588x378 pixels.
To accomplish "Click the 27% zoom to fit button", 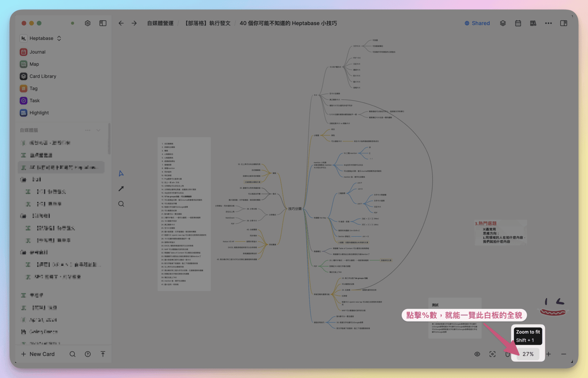I will pyautogui.click(x=528, y=354).
